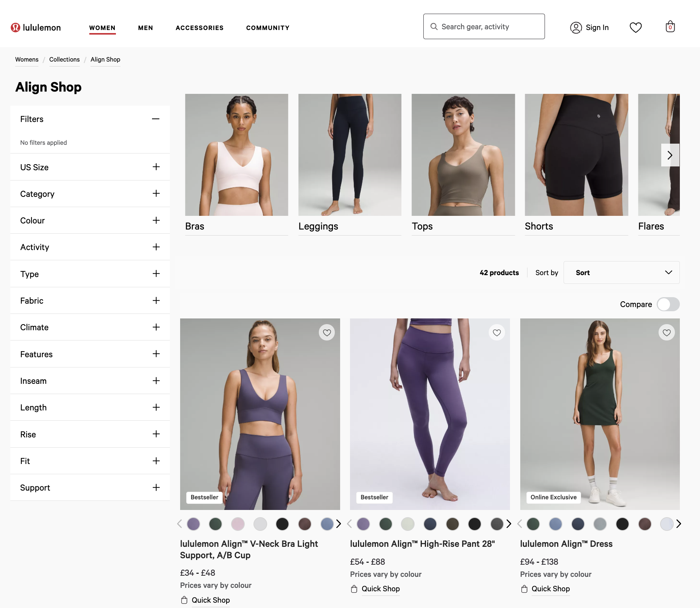The width and height of the screenshot is (700, 608).
Task: Click Quick Shop under V-Neck Bra
Action: tap(211, 600)
